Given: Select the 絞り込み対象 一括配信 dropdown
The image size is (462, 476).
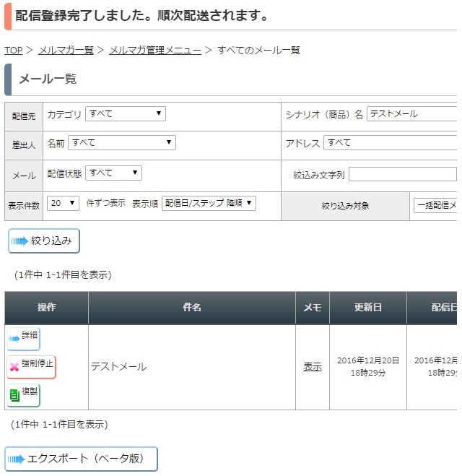Looking at the screenshot, I should tap(435, 206).
